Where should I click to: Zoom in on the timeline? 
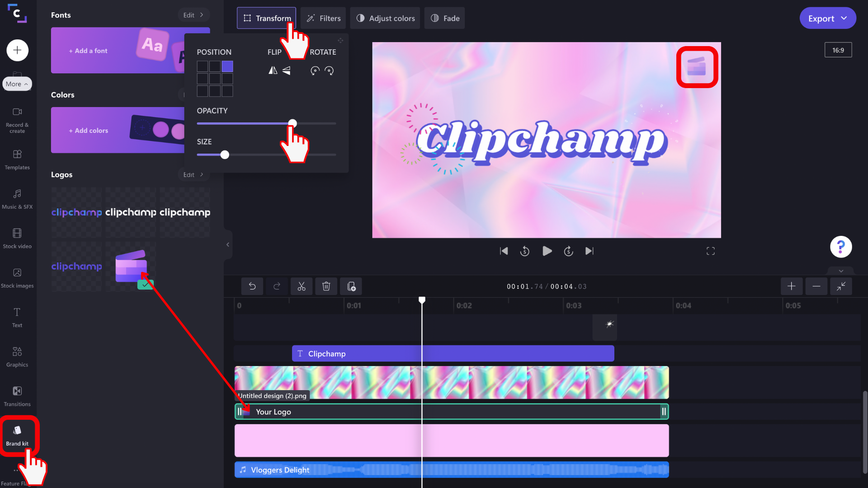(791, 286)
